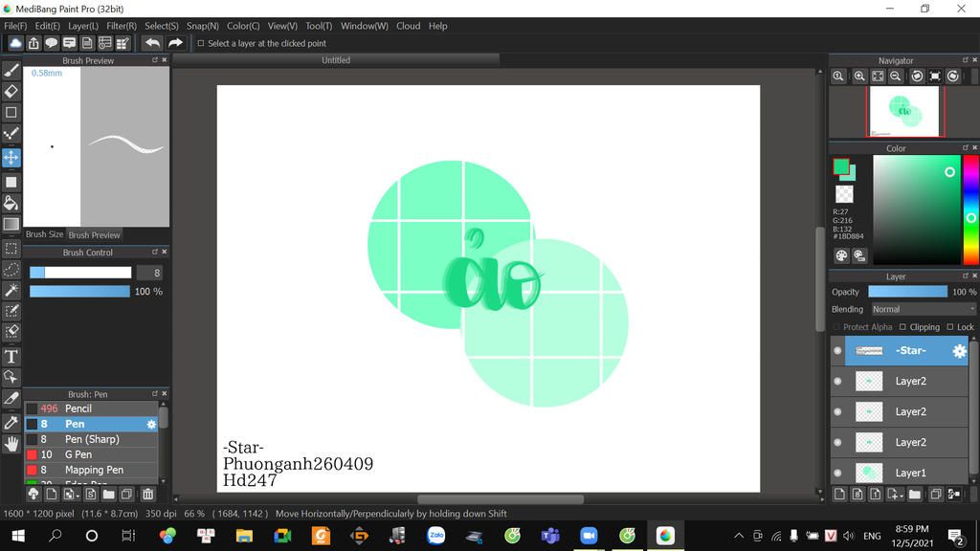
Task: Toggle 'Select a layer at the clicked point'
Action: point(201,43)
